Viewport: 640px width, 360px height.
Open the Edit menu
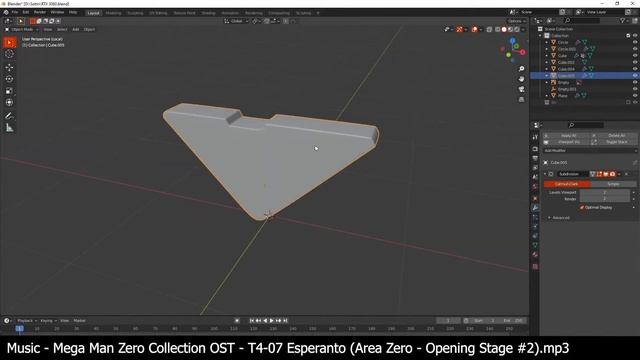(x=26, y=12)
